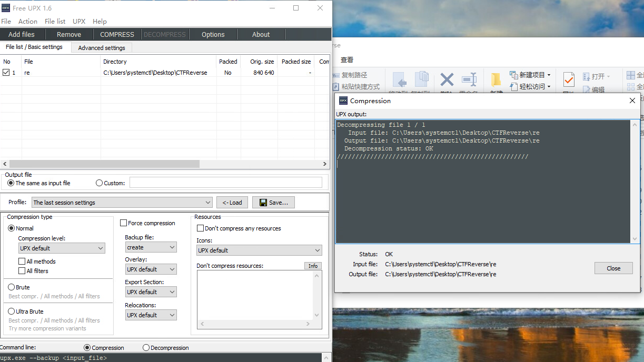644x362 pixels.
Task: Enable Force compression checkbox
Action: pyautogui.click(x=124, y=223)
